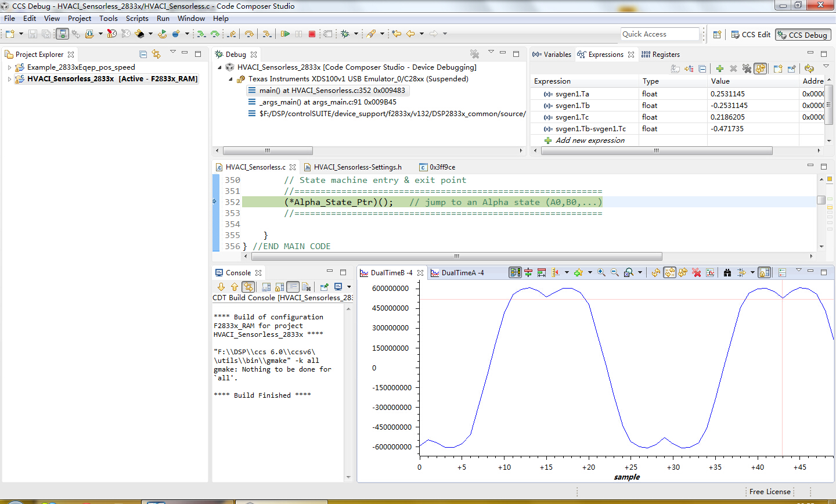Open the Expressions view menu triangle

pyautogui.click(x=826, y=67)
